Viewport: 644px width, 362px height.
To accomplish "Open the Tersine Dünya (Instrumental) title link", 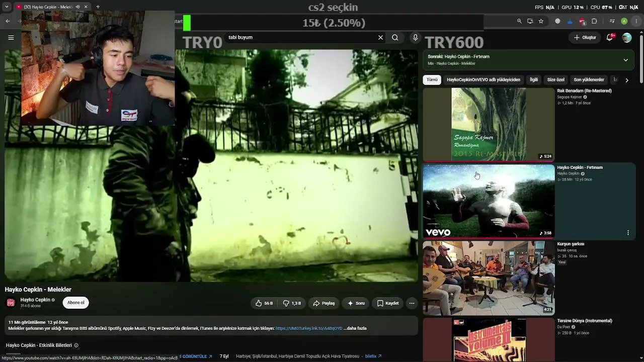I will coord(585,321).
